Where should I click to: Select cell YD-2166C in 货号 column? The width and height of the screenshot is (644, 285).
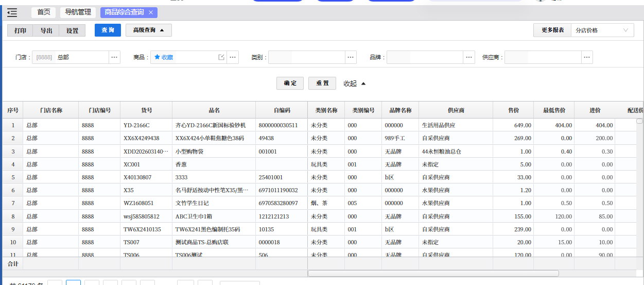tap(146, 125)
